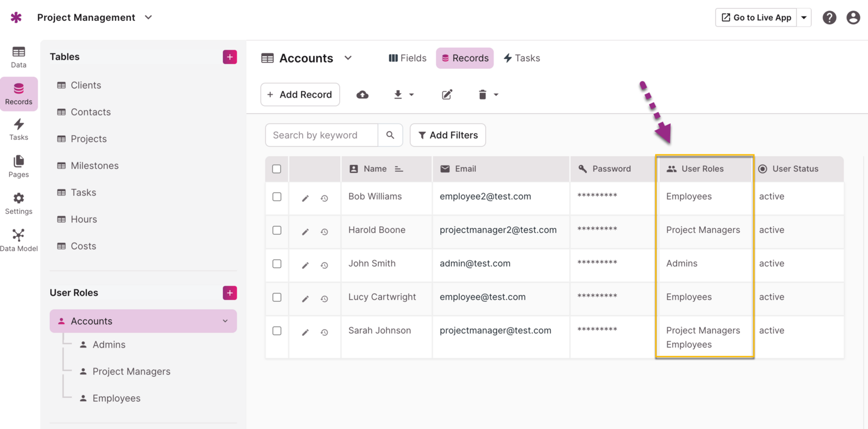
Task: Select the Tasks icon in the left sidebar
Action: click(x=18, y=128)
